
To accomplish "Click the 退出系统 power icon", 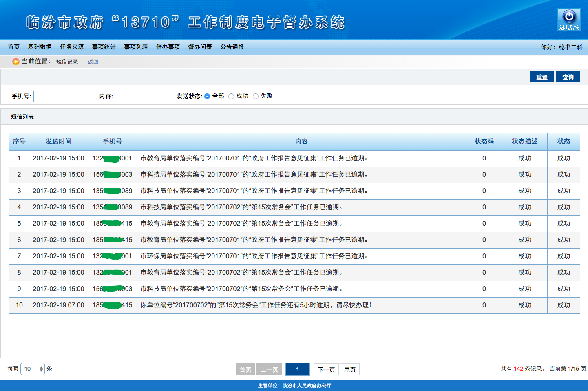I will tap(569, 17).
